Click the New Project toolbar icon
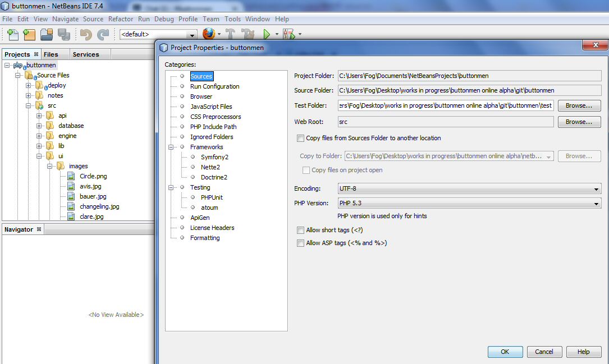Viewport: 609px width, 364px height. pos(29,35)
